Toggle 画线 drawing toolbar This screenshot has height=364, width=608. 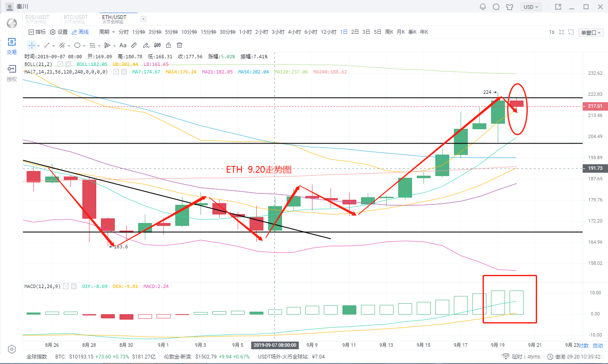coord(80,32)
